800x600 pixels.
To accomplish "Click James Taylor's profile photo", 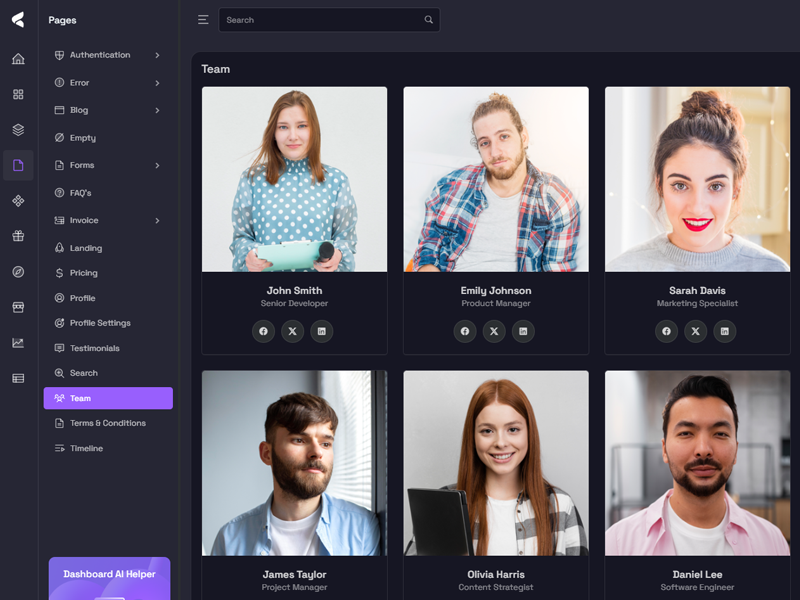I will [x=294, y=463].
